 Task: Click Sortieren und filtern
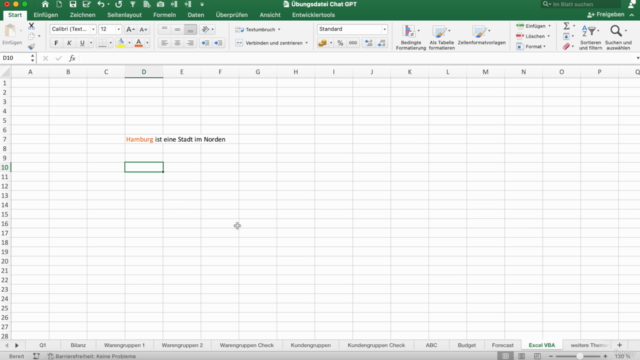[590, 37]
